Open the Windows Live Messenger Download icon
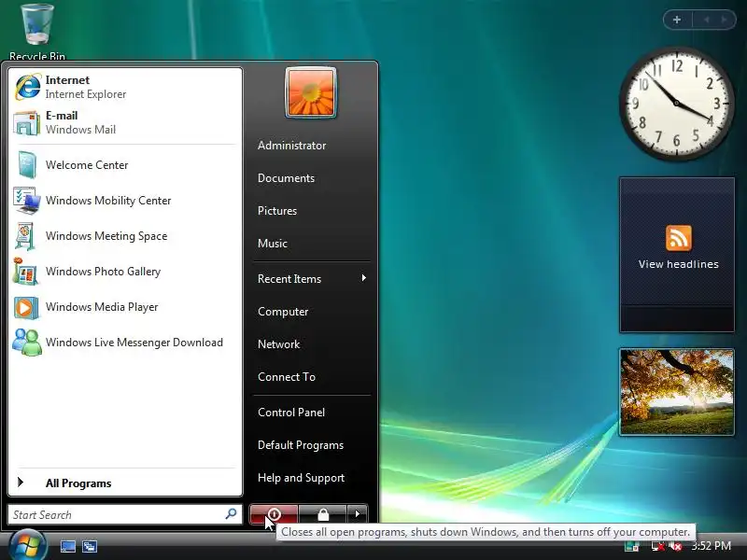Viewport: 747px width, 560px height. tap(27, 343)
